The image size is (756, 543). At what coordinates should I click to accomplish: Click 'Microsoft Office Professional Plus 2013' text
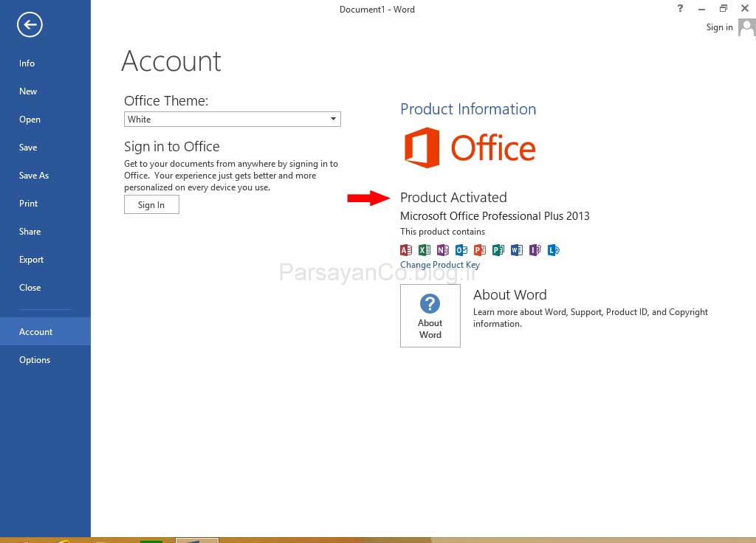(x=495, y=216)
